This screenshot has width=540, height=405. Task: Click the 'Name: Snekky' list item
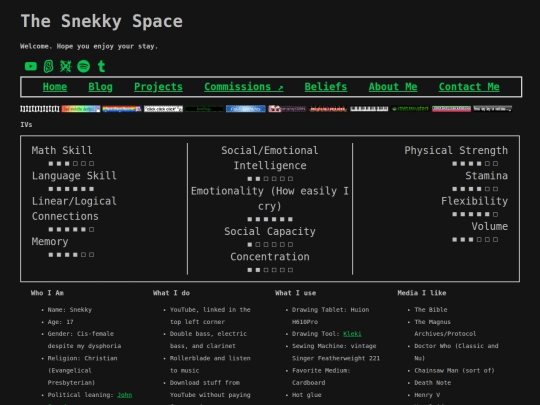(70, 310)
